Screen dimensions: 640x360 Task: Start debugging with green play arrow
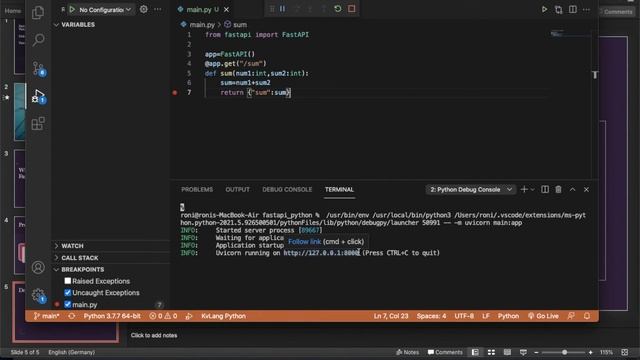72,9
